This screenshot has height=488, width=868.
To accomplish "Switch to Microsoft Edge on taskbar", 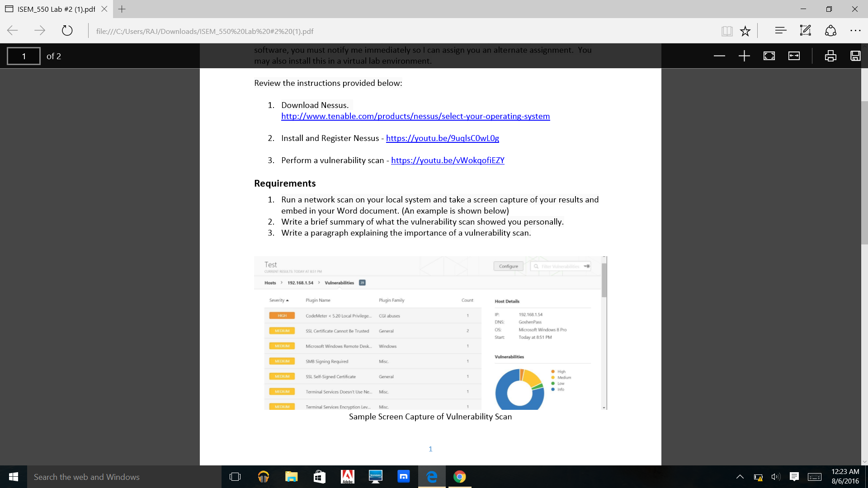I will (x=432, y=477).
